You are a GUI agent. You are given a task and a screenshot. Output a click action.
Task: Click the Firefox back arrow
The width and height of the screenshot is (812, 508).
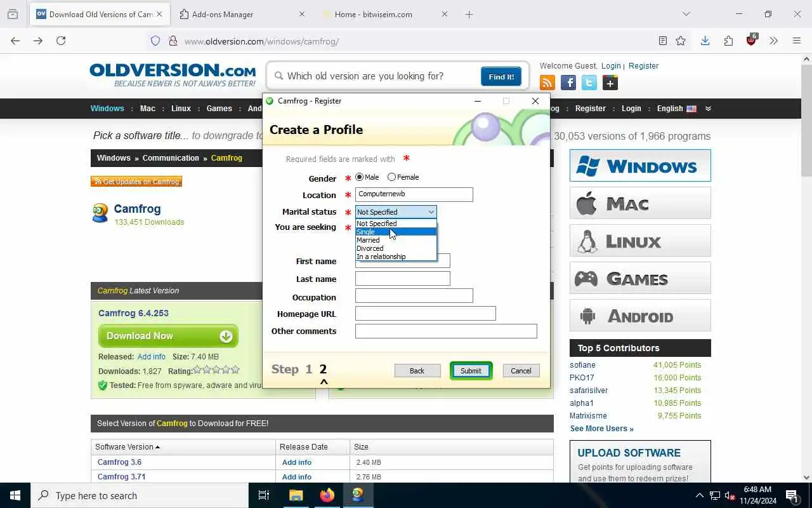click(x=15, y=41)
